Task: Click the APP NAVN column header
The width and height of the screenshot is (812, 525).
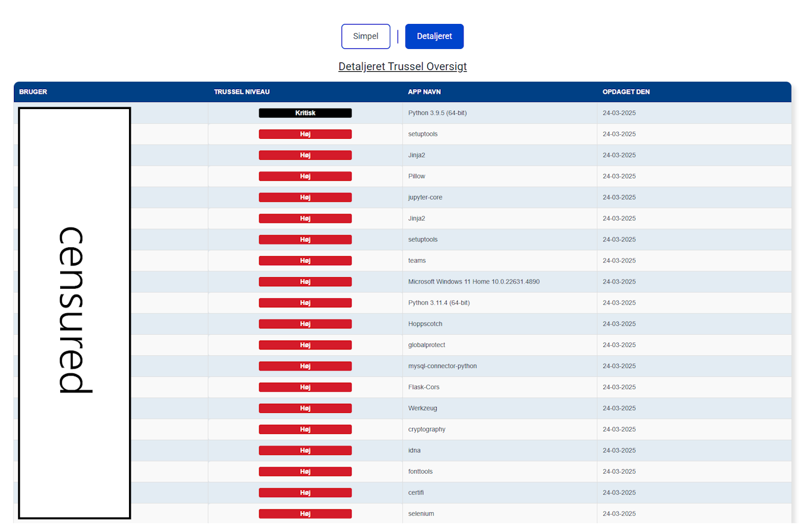Action: (424, 92)
